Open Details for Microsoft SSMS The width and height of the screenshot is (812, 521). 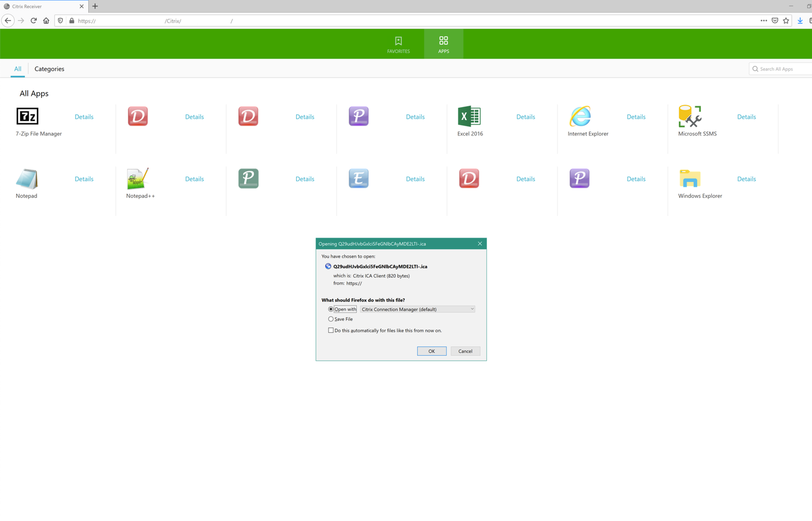(747, 117)
